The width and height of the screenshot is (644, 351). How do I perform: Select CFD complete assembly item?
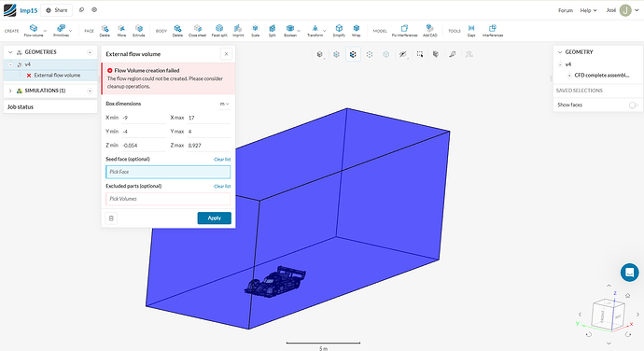602,76
